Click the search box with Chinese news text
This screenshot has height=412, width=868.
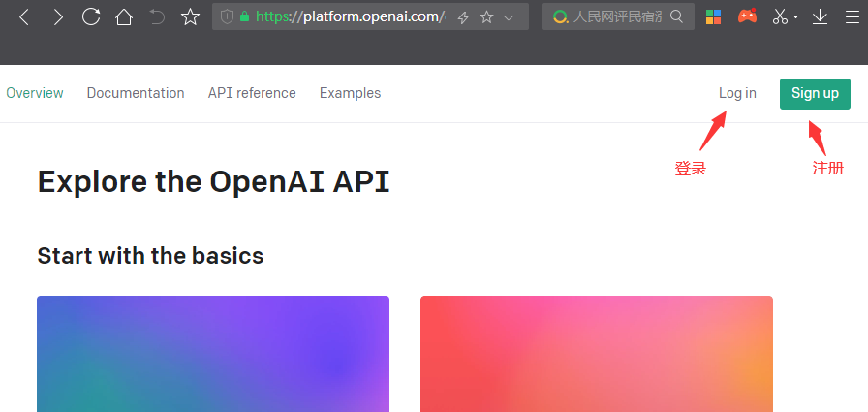618,16
